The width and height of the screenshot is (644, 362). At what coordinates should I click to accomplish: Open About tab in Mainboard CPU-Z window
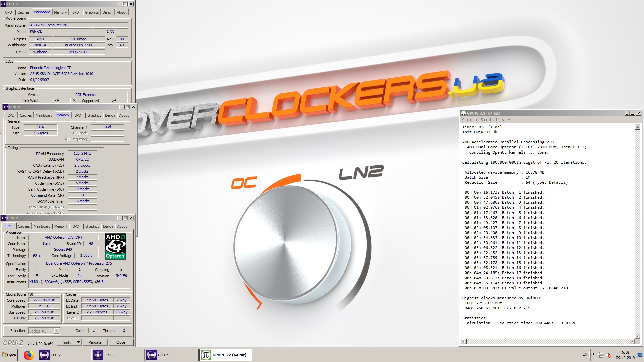click(x=122, y=12)
